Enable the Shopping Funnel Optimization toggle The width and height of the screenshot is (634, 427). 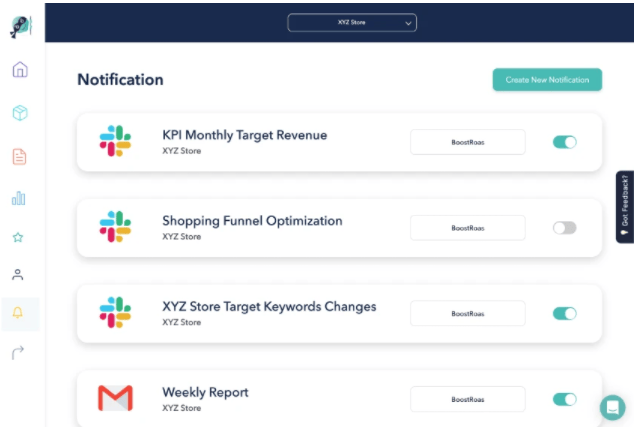564,228
